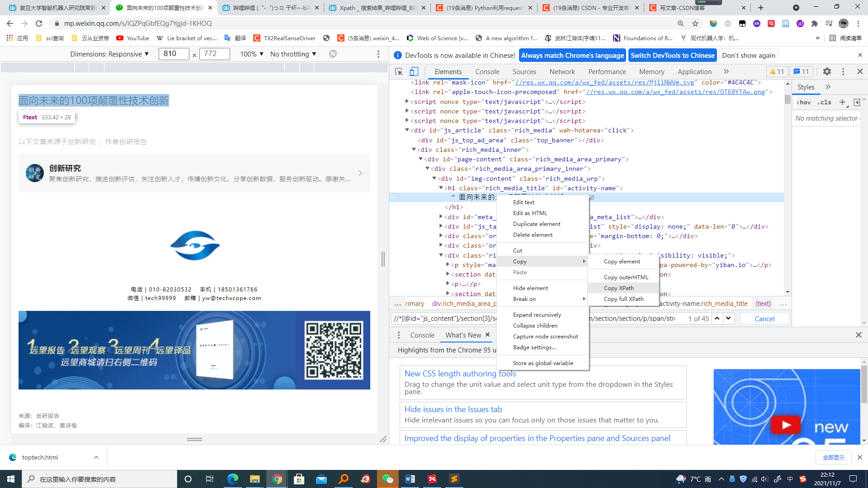
Task: Toggle the input language indicator in the taskbar
Action: coord(790,479)
